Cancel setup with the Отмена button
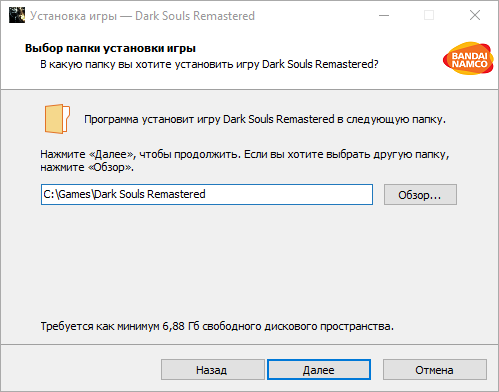This screenshot has width=499, height=392. 435,370
